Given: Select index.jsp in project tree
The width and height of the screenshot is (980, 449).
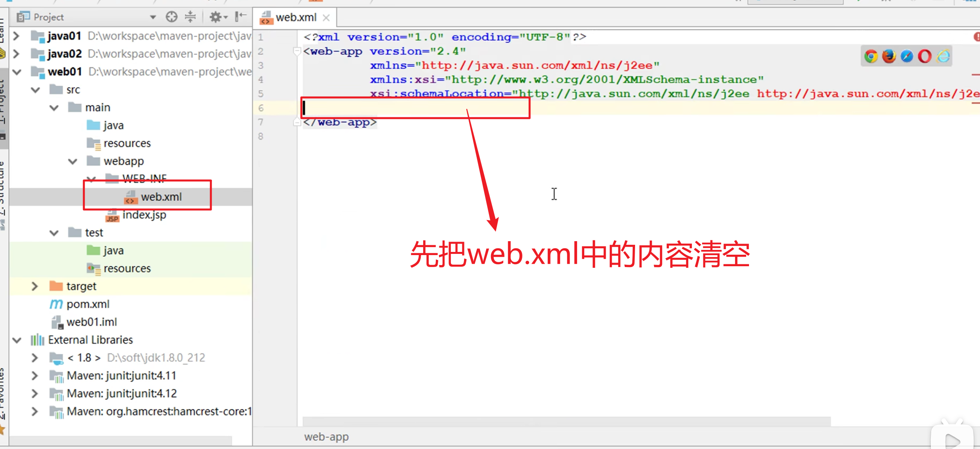Looking at the screenshot, I should 144,215.
